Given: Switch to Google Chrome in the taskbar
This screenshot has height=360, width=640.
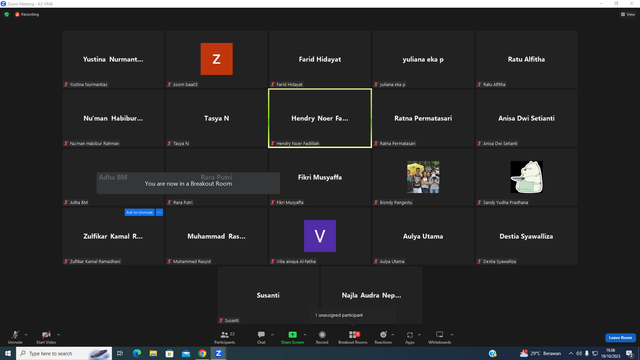Looking at the screenshot, I should (x=202, y=353).
